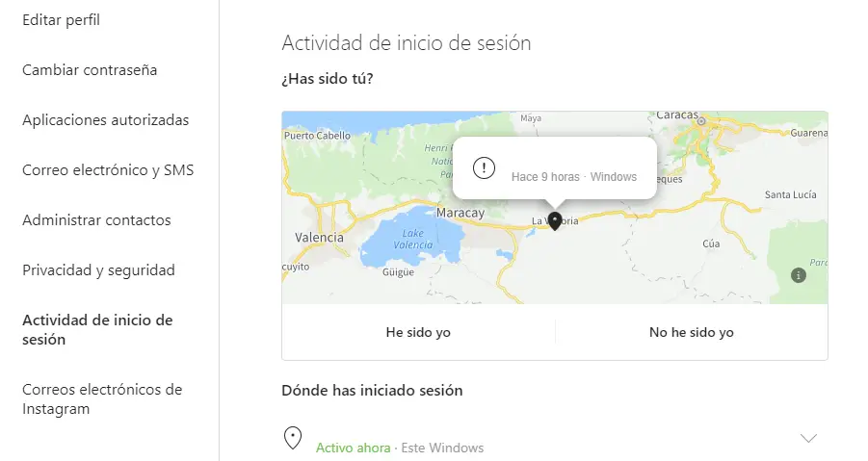
Task: Select Actividad de inicio de sesión menu item
Action: coord(97,329)
